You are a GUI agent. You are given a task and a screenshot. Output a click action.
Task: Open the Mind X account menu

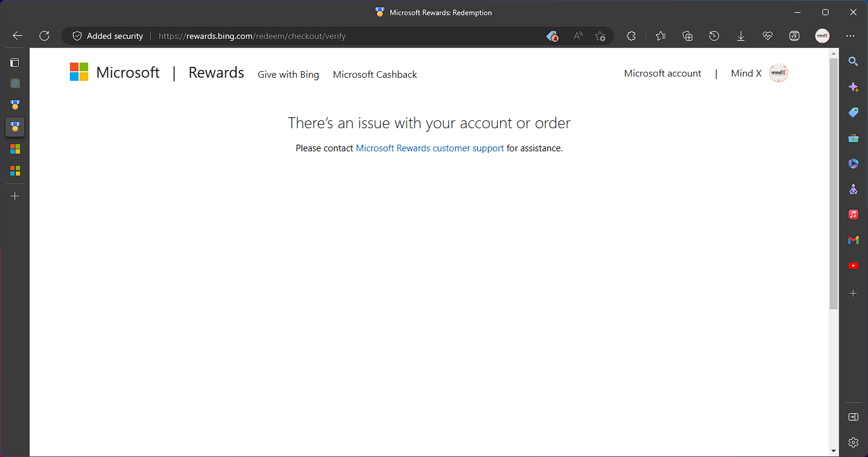759,73
